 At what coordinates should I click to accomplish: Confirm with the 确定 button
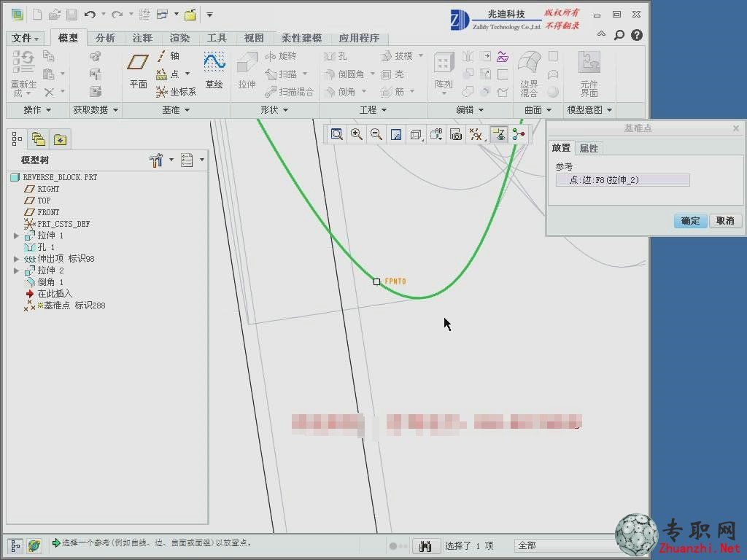coord(690,220)
